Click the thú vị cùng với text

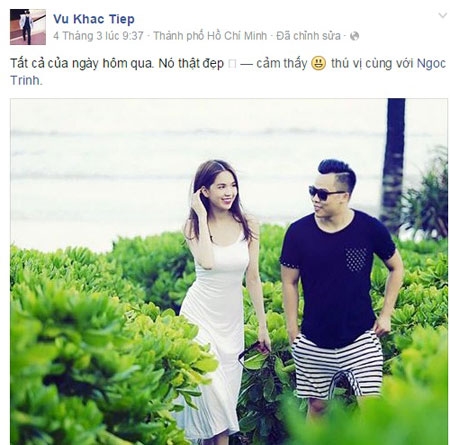click(x=372, y=63)
